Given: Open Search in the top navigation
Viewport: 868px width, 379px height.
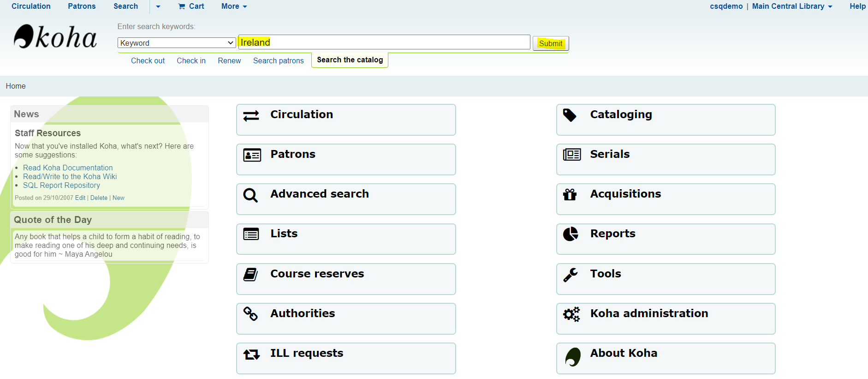Looking at the screenshot, I should (126, 6).
